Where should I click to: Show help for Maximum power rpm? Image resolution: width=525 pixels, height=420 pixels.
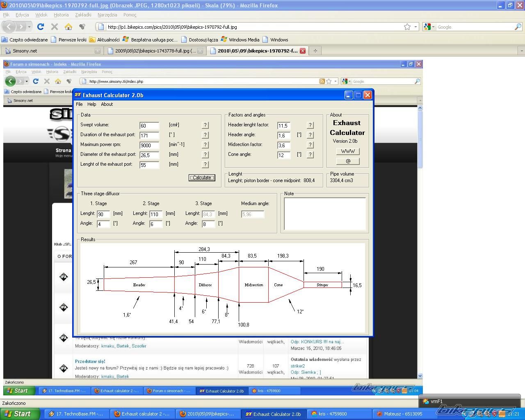(x=205, y=145)
